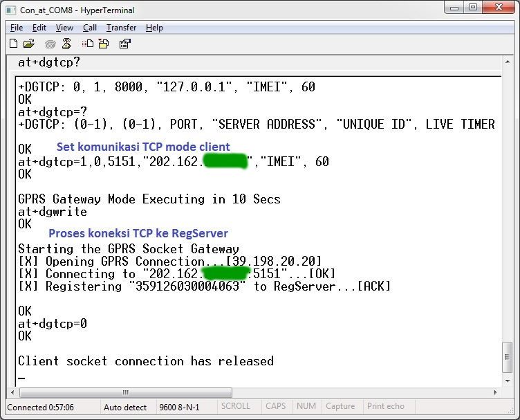Click the vertical scrollbar down arrow
The height and width of the screenshot is (420, 520).
(507, 381)
